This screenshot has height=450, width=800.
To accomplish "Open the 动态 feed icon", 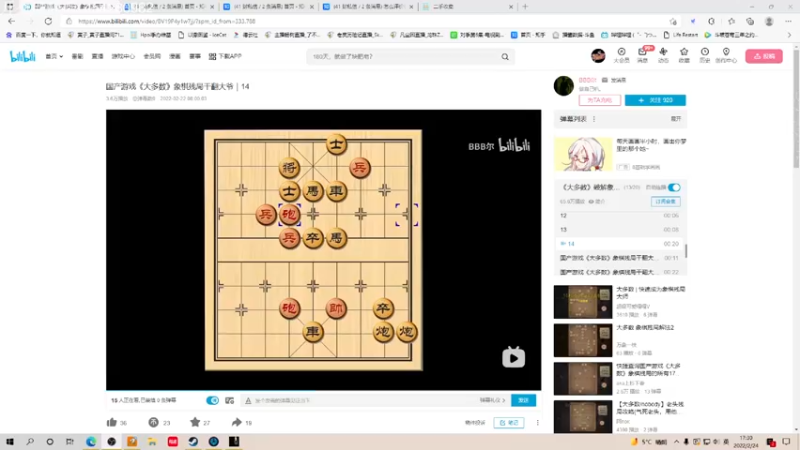I will [663, 55].
